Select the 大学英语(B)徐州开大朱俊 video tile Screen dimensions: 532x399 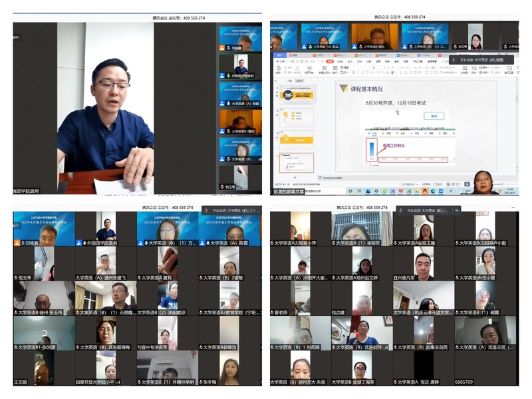(x=301, y=368)
